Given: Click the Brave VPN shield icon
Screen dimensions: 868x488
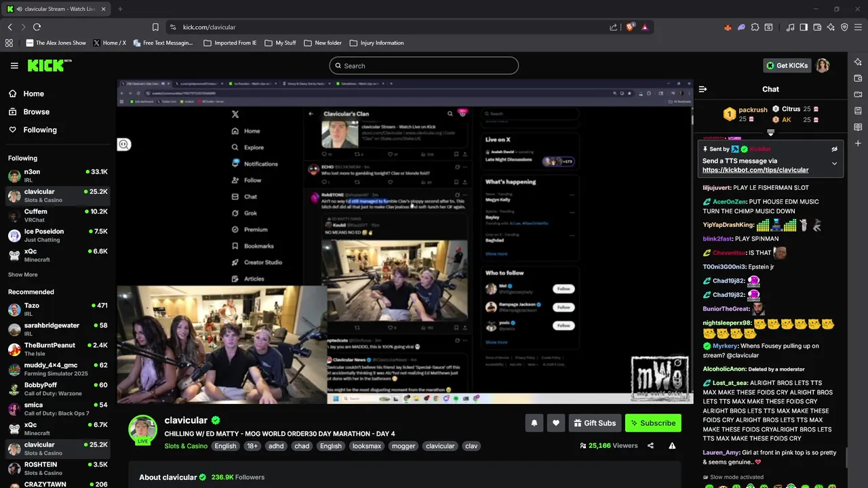Looking at the screenshot, I should coord(844,27).
